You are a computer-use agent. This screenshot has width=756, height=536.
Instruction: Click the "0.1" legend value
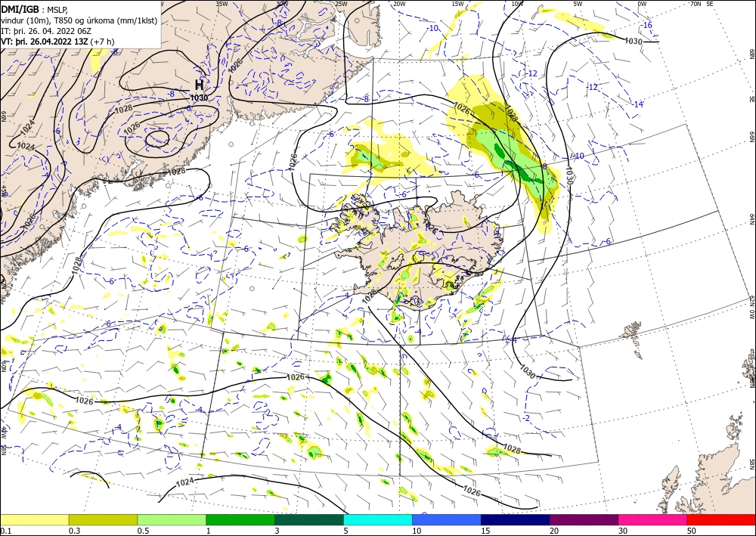[5, 531]
